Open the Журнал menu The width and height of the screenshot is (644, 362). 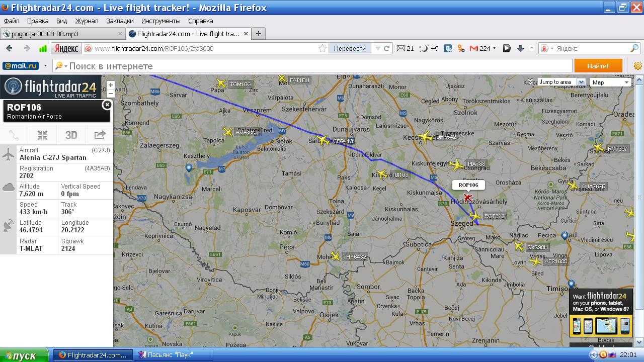87,21
